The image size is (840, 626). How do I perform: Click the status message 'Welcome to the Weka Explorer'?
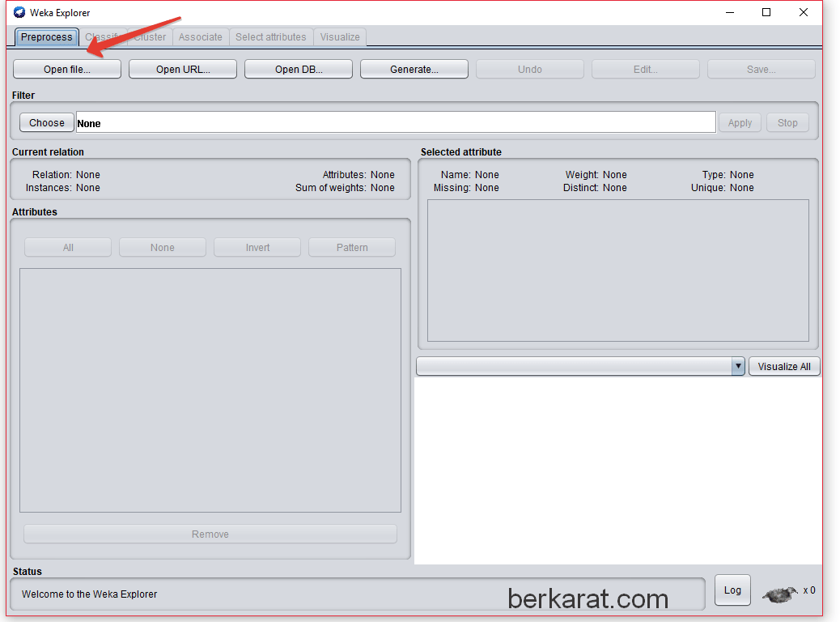click(x=90, y=594)
